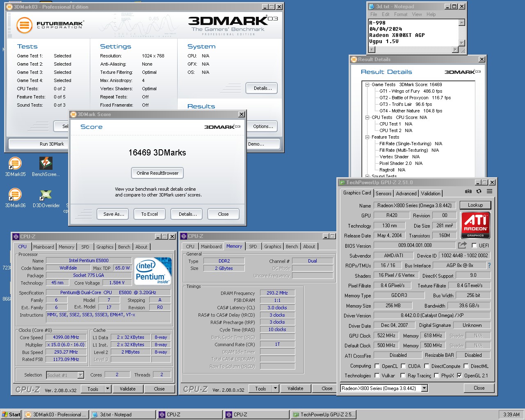This screenshot has width=525, height=420.
Task: Click the Bus Interface question mark icon
Action: tap(489, 265)
